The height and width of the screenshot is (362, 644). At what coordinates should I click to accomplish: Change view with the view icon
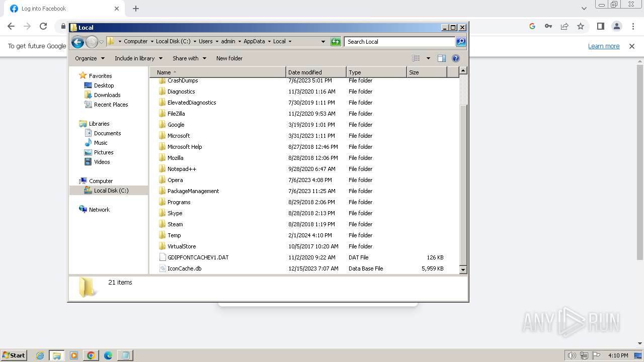click(x=416, y=58)
